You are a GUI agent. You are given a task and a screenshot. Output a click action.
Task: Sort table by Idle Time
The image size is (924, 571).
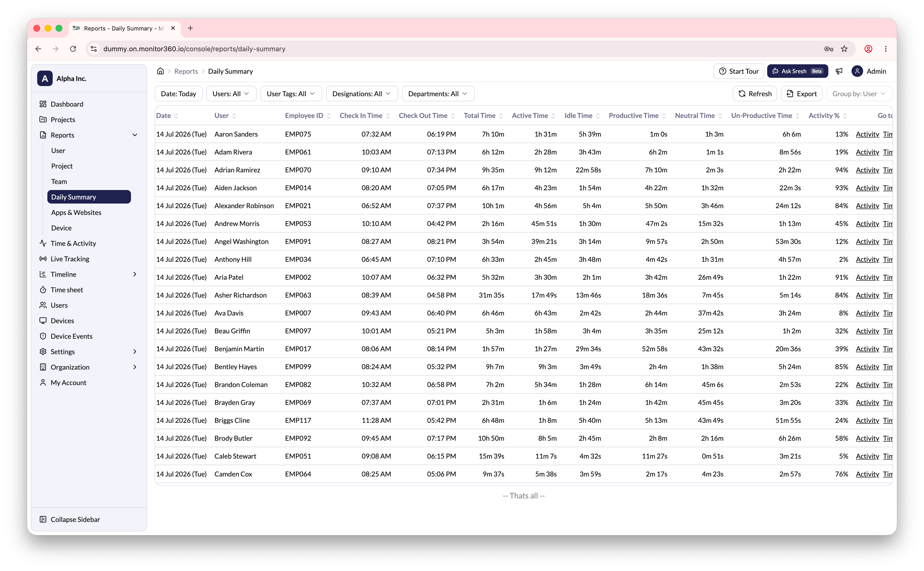[598, 116]
